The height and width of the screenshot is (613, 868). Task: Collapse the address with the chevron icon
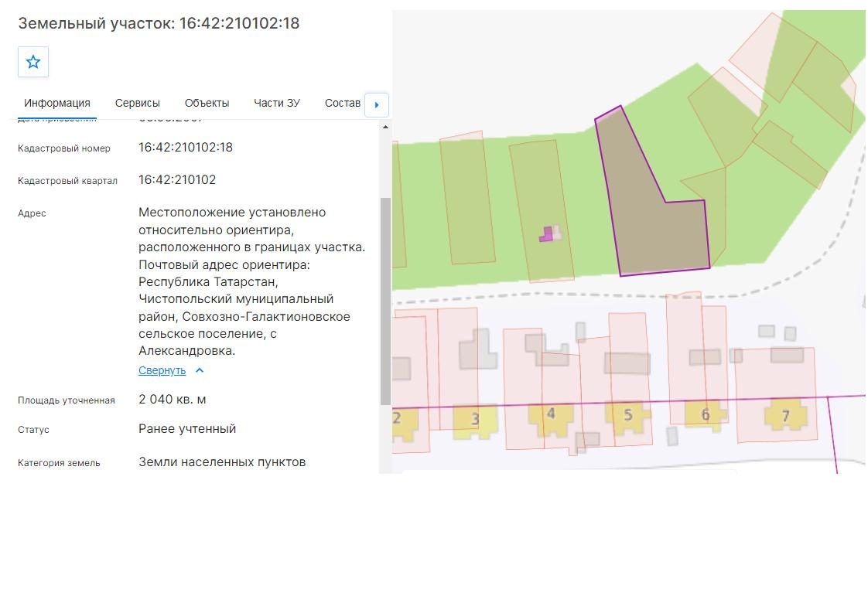point(200,370)
